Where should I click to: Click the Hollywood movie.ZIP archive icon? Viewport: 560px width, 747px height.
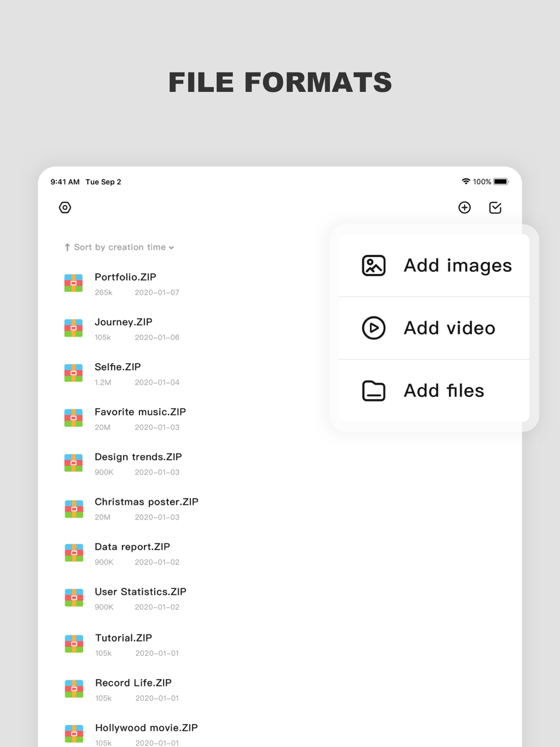pos(74,734)
